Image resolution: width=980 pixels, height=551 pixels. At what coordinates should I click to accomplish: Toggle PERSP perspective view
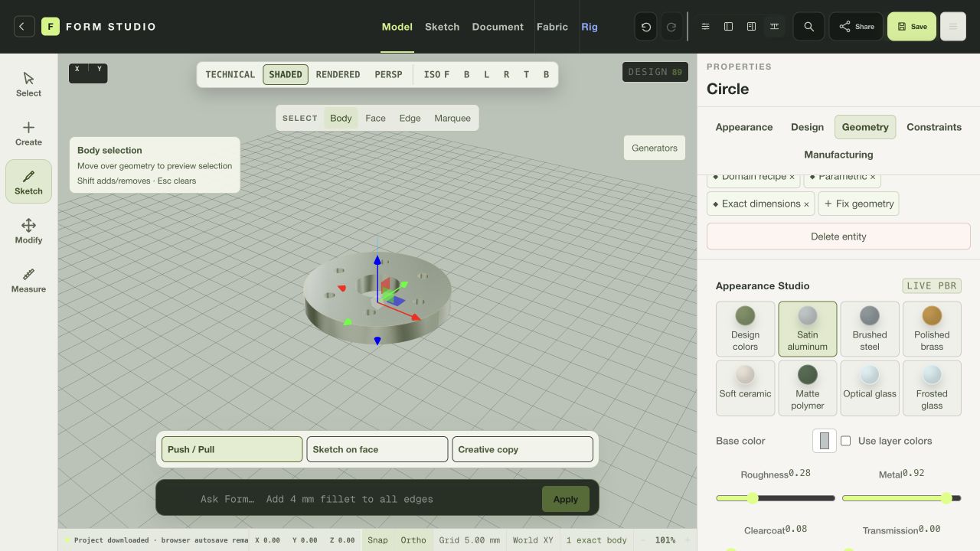(388, 75)
